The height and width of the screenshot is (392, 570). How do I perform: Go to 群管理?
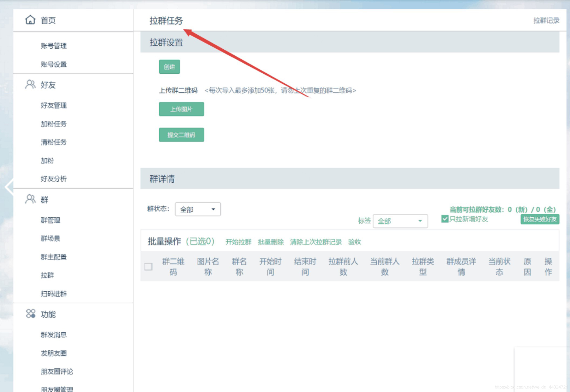click(50, 220)
